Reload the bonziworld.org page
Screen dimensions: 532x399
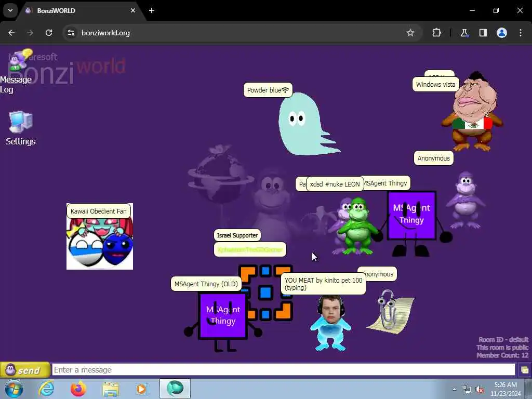click(x=49, y=33)
